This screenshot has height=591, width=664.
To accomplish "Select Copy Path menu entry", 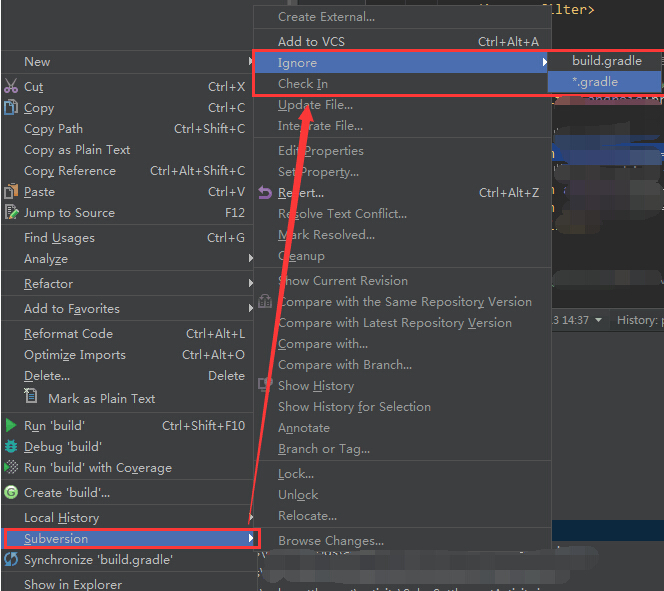I will pos(127,128).
